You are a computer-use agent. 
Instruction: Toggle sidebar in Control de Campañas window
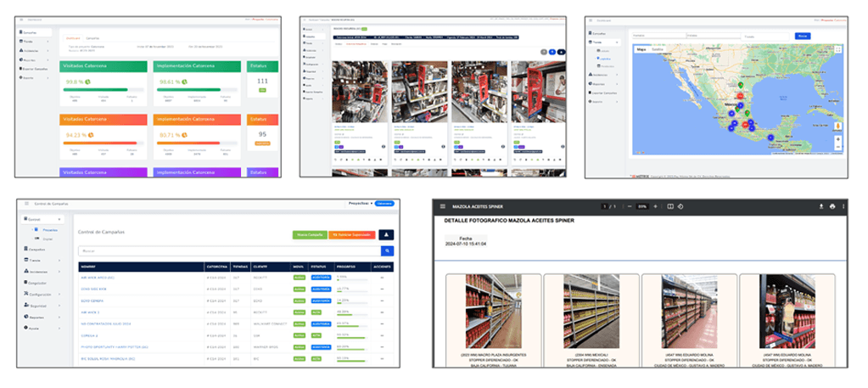point(26,204)
